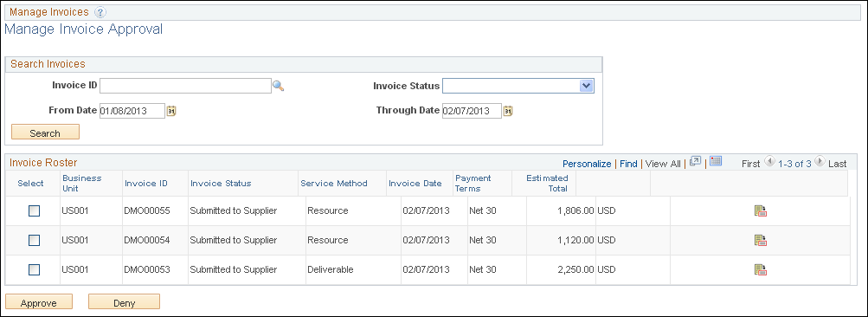Image resolution: width=868 pixels, height=317 pixels.
Task: Open Through Date calendar picker
Action: [x=508, y=111]
